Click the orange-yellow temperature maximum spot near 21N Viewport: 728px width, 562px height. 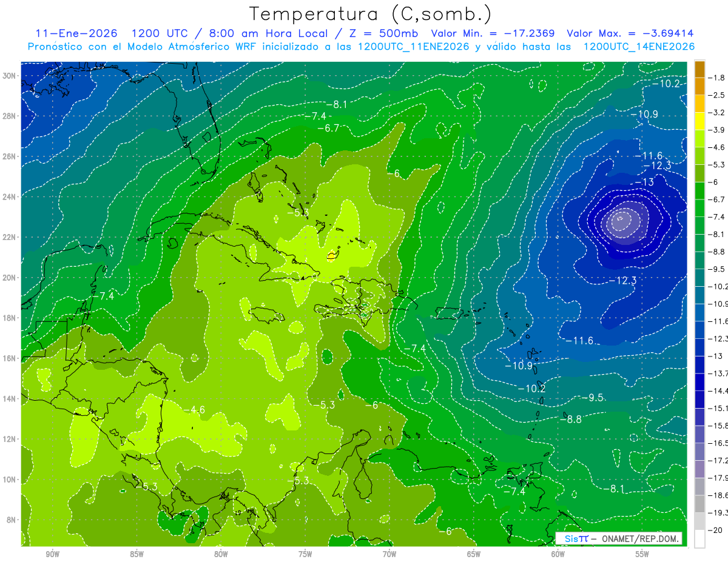point(331,256)
